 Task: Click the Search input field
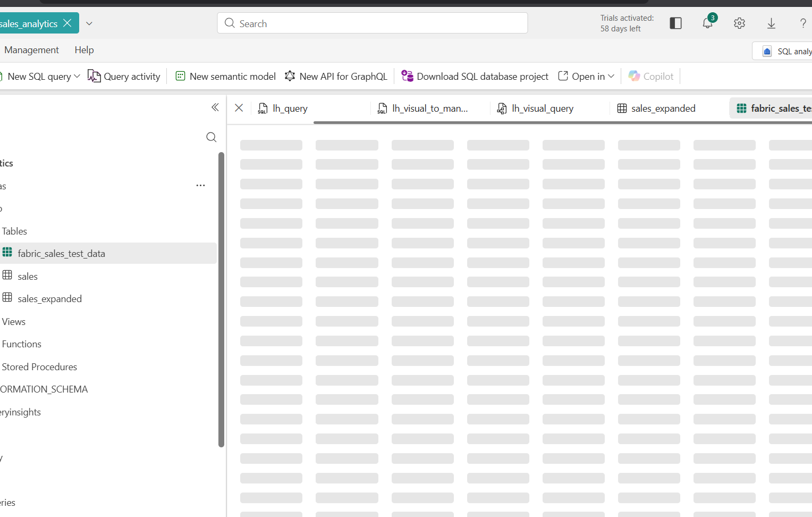pos(372,23)
